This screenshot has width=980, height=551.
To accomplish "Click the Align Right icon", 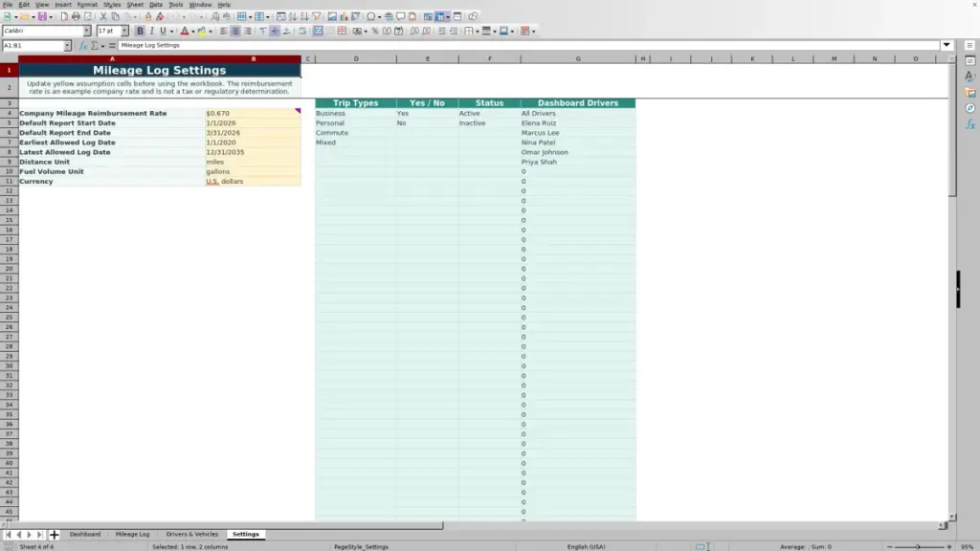I will 248,32.
